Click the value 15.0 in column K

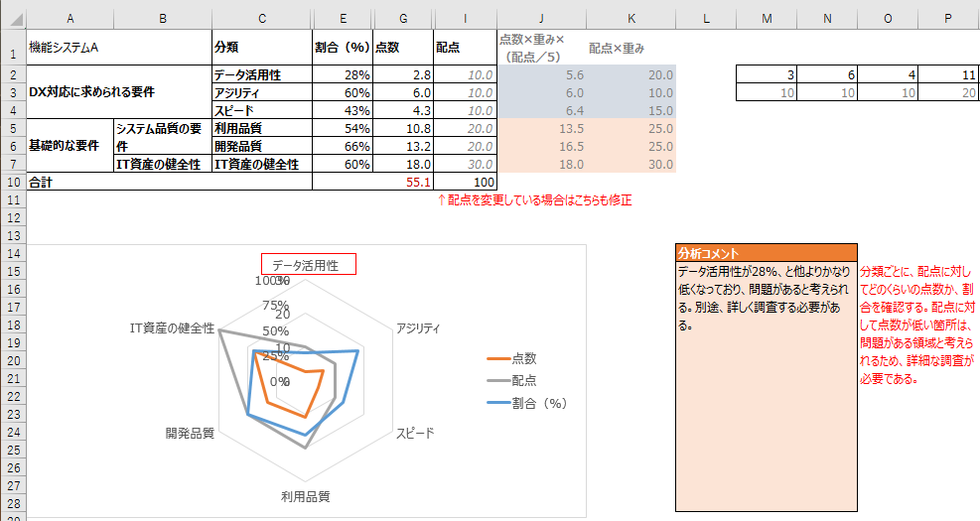[631, 110]
